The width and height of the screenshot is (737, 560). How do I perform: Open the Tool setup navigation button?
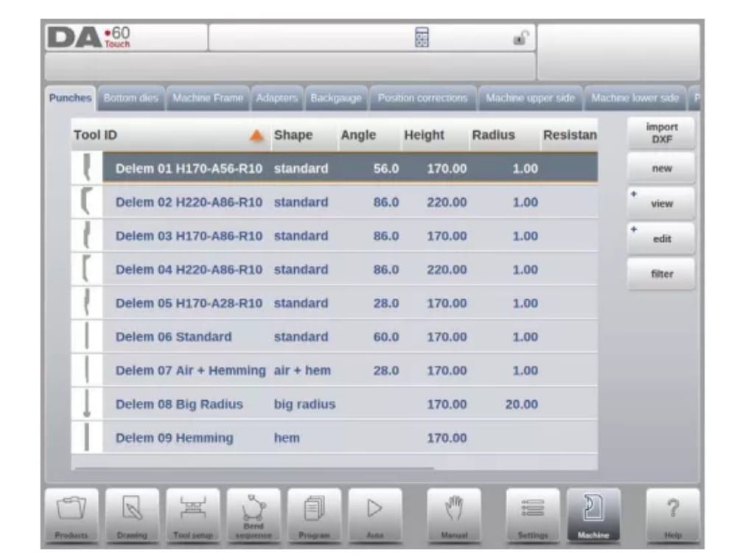[192, 515]
